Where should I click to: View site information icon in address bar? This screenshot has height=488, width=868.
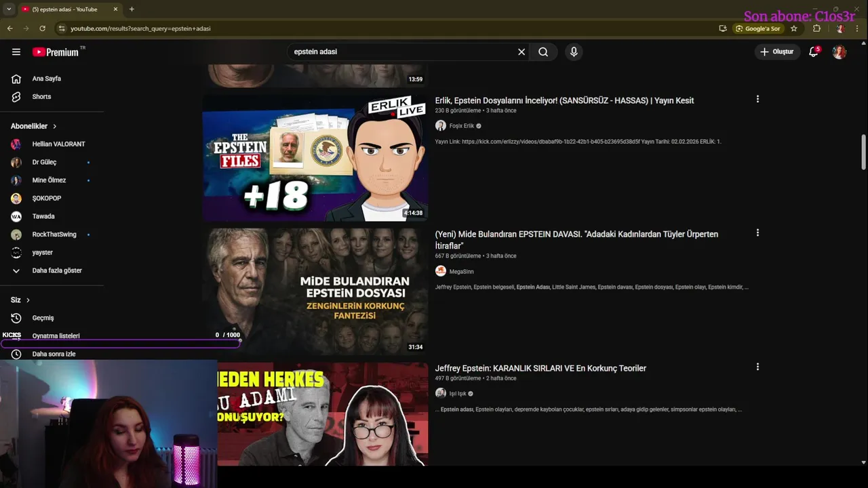(x=61, y=28)
